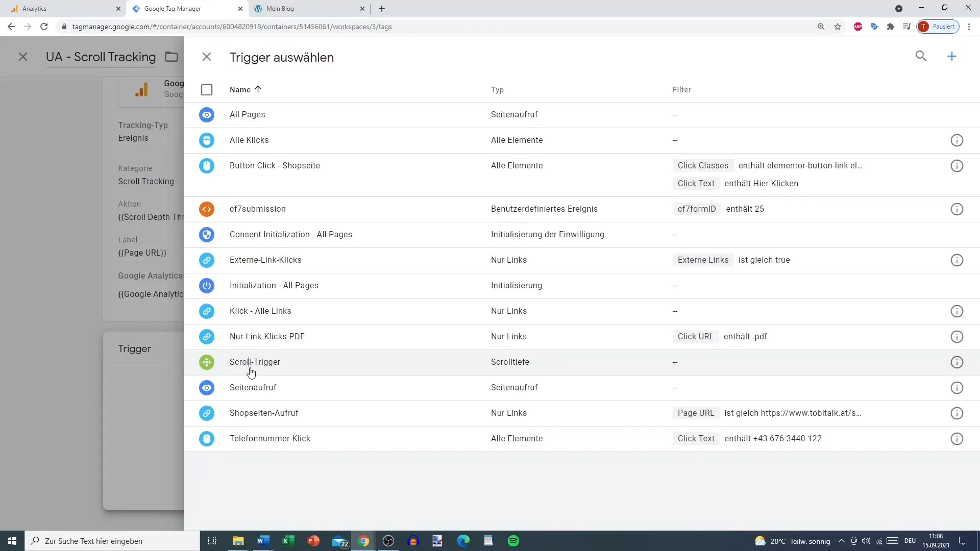The height and width of the screenshot is (551, 980).
Task: Show info for Externe-Link-Klicks trigger
Action: (957, 260)
